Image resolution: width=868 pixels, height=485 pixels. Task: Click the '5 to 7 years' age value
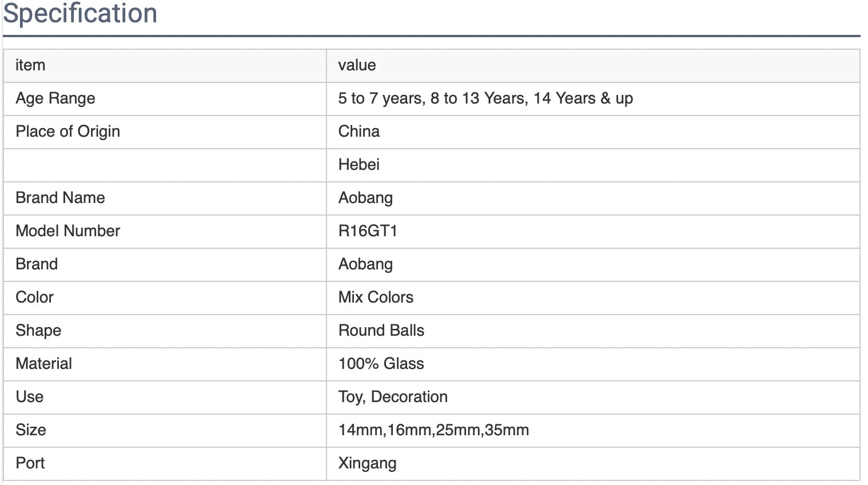click(381, 98)
